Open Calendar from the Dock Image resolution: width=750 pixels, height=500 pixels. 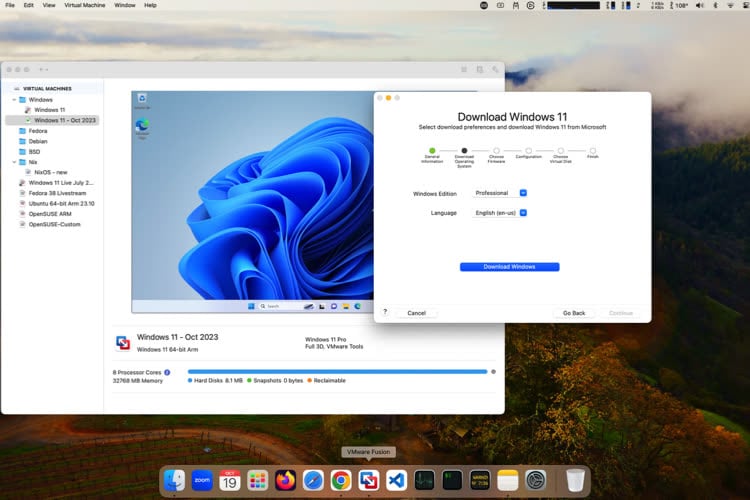pyautogui.click(x=230, y=480)
